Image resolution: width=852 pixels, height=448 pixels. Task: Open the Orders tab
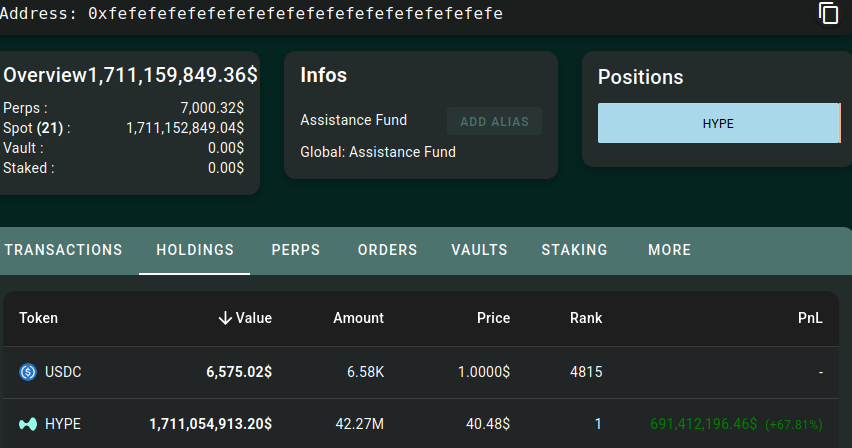(x=387, y=250)
